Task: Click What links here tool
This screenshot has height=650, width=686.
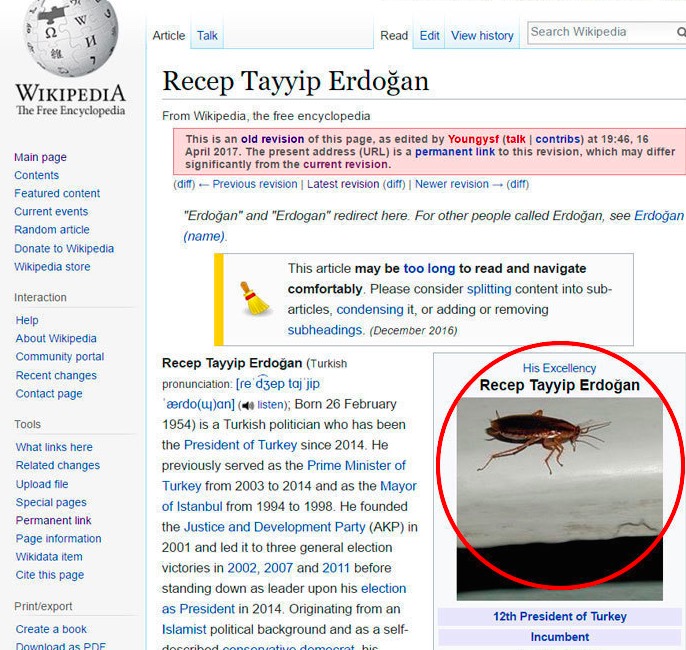Action: (x=54, y=447)
